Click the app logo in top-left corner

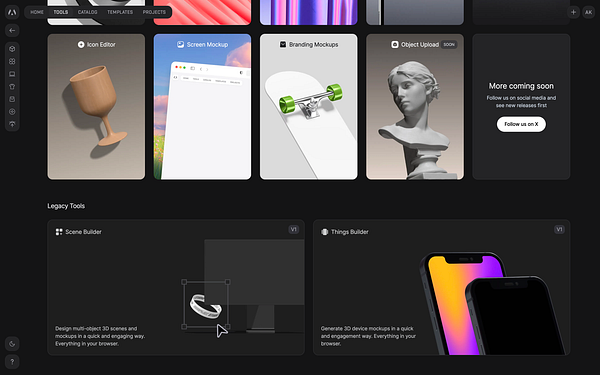click(12, 12)
